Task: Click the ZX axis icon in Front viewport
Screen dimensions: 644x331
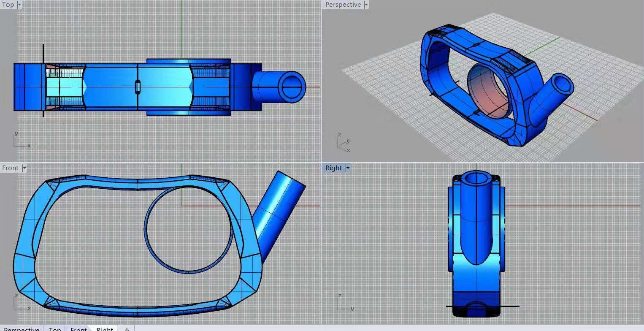Action: [20, 302]
